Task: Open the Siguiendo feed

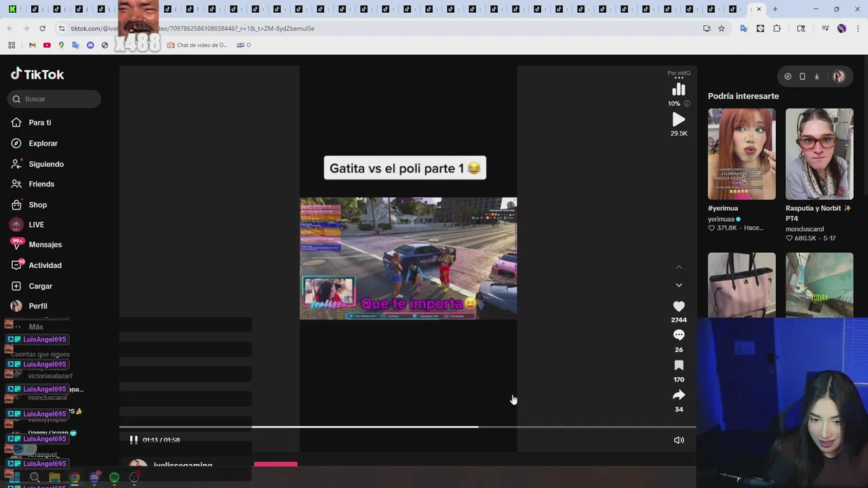Action: [37, 164]
